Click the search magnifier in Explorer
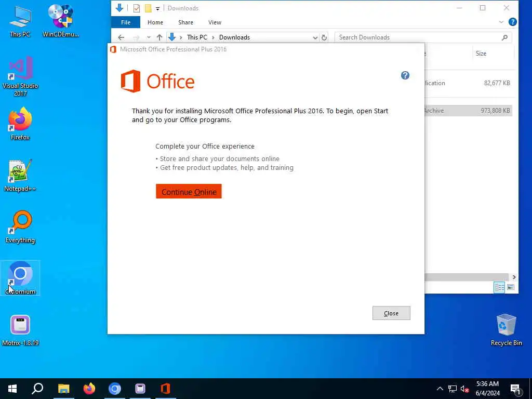The height and width of the screenshot is (399, 532). point(504,37)
